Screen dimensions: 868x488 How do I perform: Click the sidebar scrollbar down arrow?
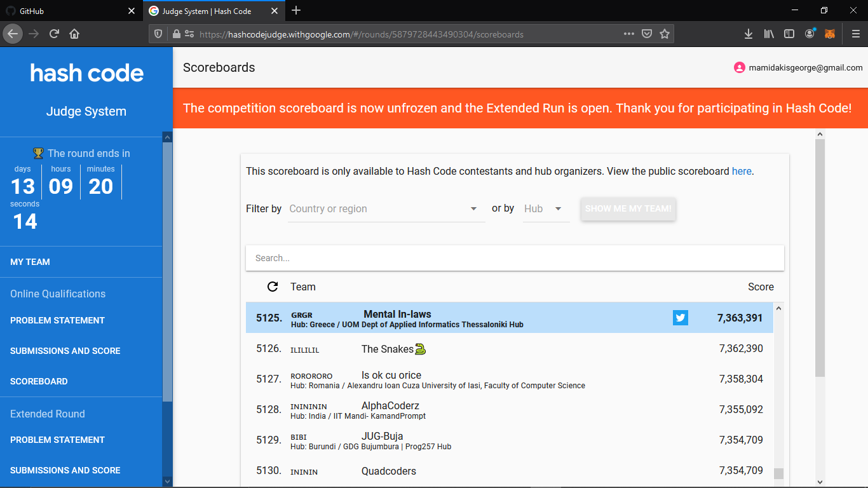click(x=167, y=481)
